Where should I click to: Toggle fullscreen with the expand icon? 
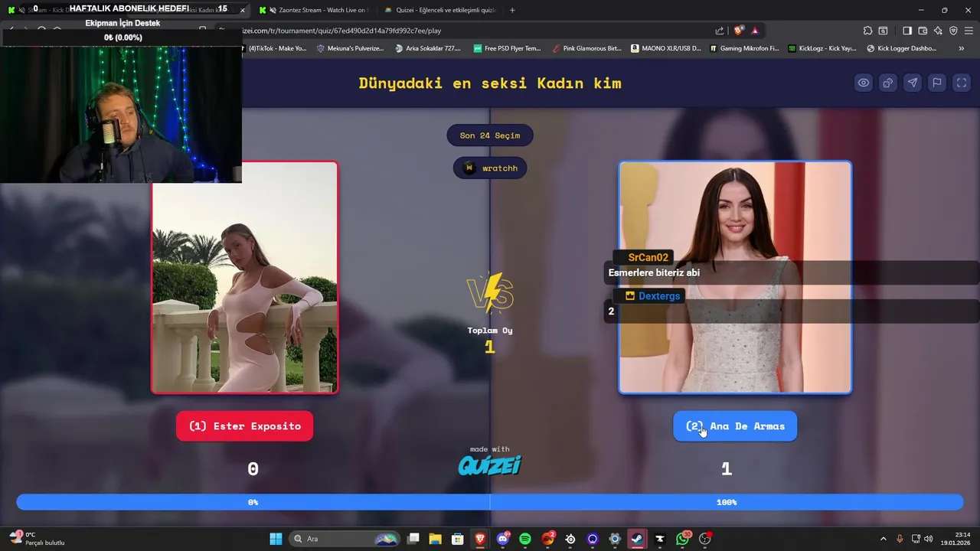point(962,83)
